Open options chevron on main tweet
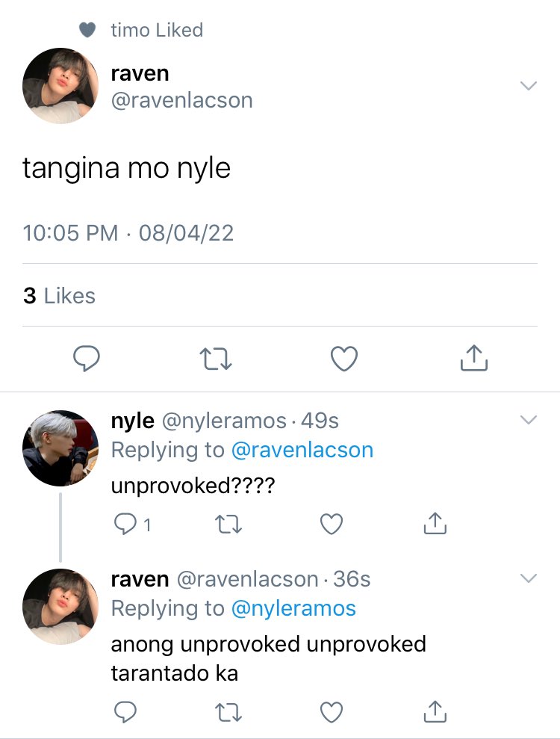This screenshot has width=560, height=739. pos(529,86)
